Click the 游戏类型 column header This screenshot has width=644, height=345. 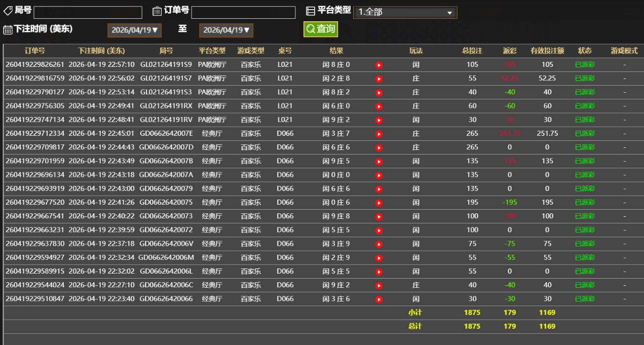pyautogui.click(x=251, y=51)
